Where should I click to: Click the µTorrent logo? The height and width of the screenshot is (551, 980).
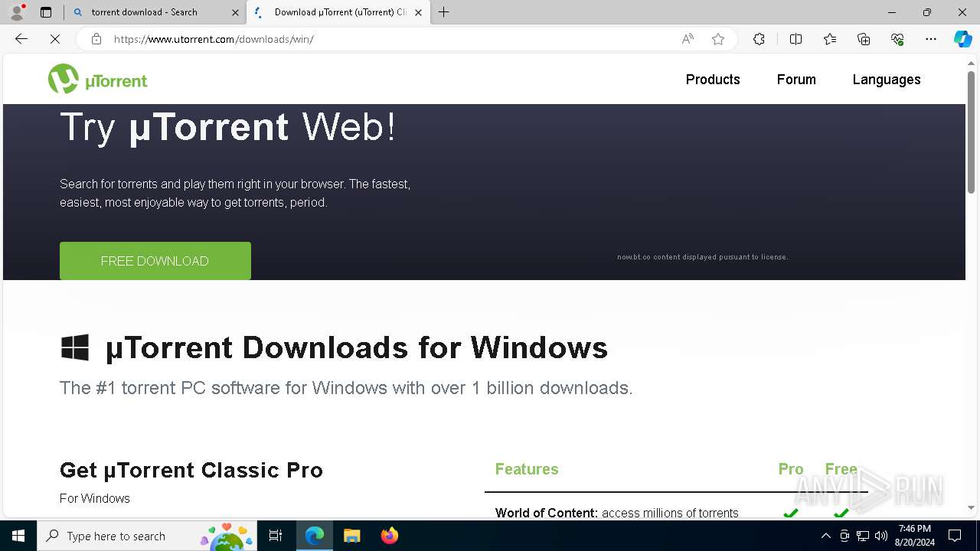pyautogui.click(x=98, y=79)
